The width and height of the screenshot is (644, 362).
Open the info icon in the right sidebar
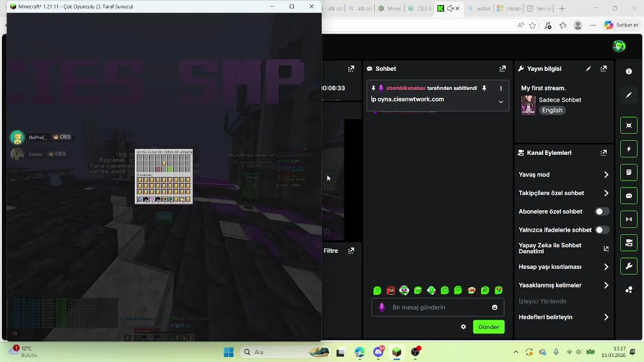629,71
